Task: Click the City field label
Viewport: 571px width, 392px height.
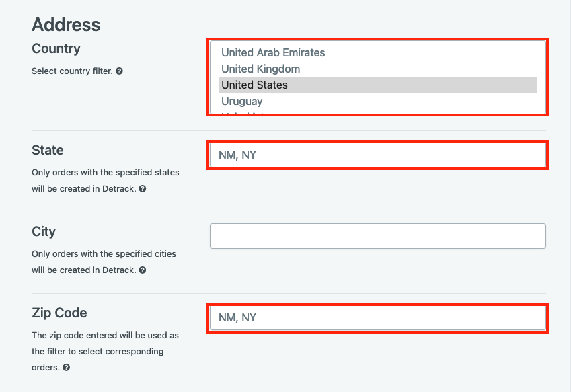Action: pos(44,232)
